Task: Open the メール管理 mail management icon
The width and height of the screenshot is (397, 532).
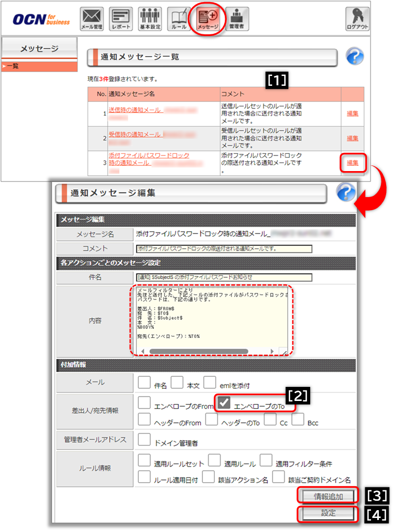Action: point(92,19)
